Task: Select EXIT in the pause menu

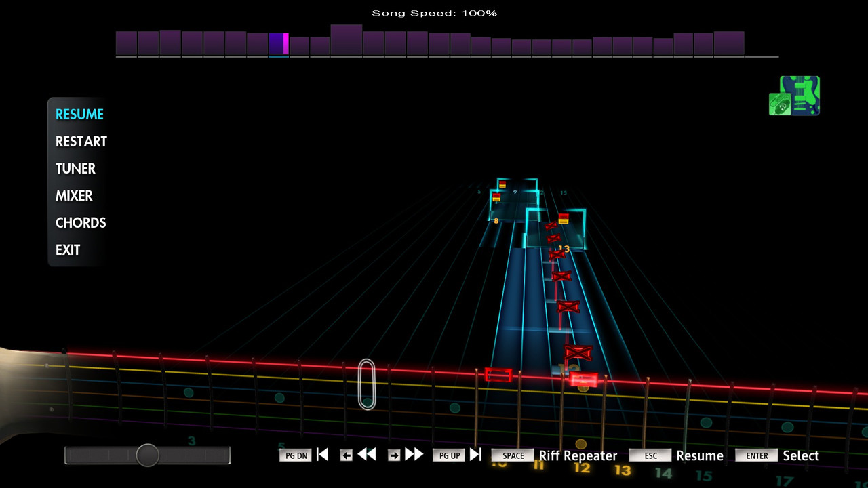Action: [x=68, y=250]
